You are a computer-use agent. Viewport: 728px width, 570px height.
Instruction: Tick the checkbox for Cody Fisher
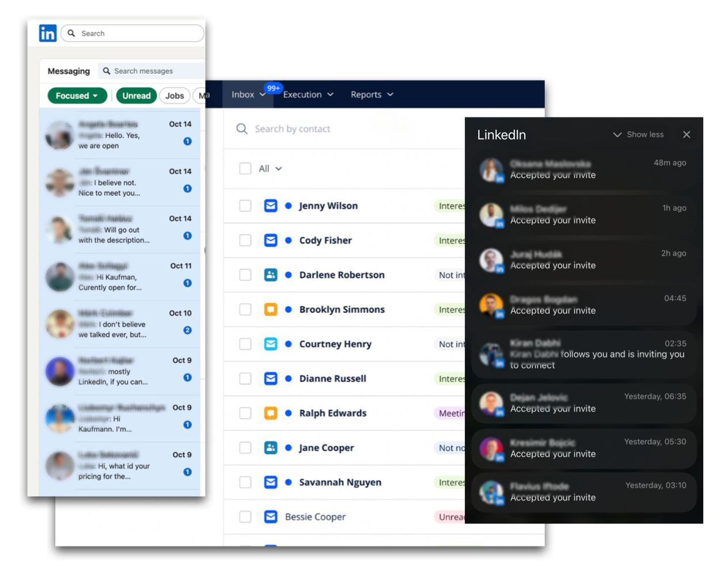245,240
